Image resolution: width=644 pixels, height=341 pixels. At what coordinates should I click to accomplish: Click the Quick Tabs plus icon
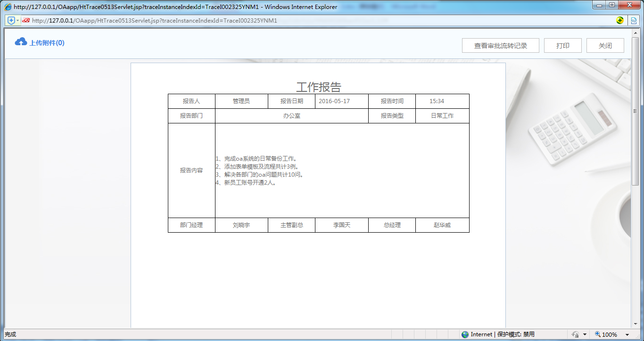[x=10, y=20]
